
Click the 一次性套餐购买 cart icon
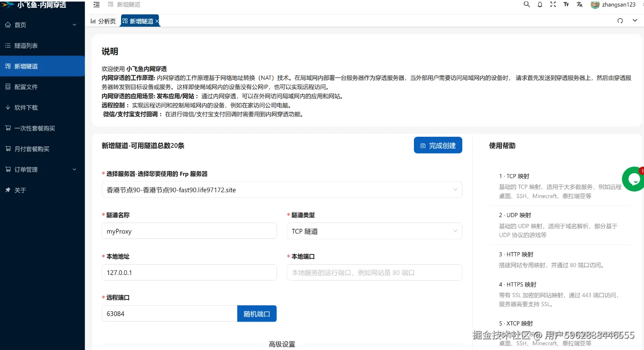tap(8, 128)
